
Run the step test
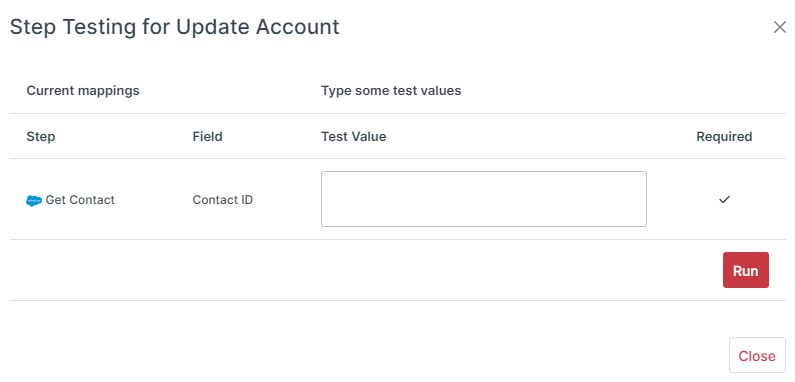(746, 270)
